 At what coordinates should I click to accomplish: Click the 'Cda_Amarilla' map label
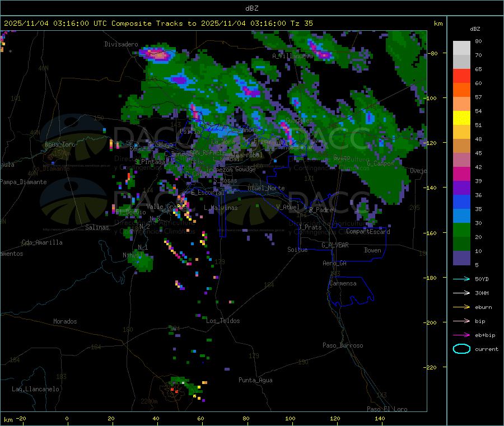point(42,242)
